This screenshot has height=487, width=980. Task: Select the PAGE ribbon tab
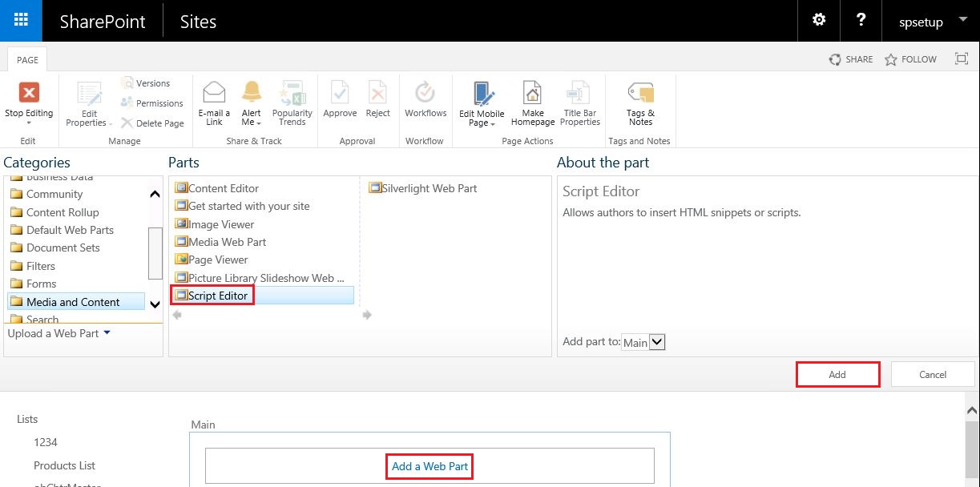point(27,60)
